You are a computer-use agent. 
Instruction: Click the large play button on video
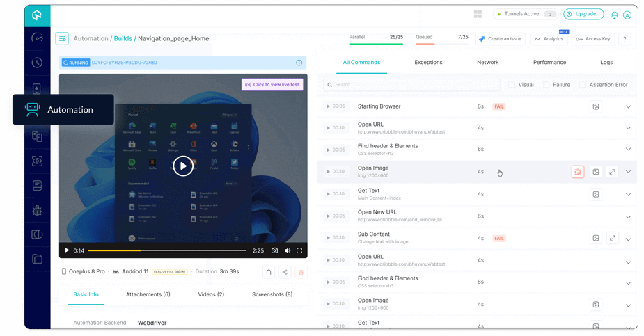(183, 166)
